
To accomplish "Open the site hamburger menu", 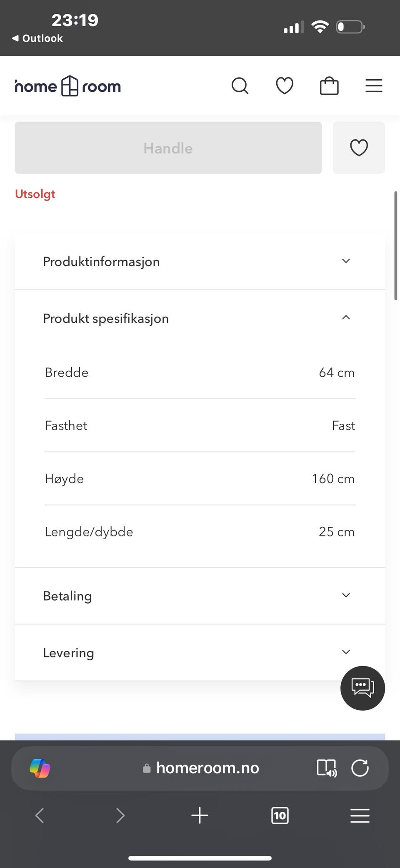I will pyautogui.click(x=374, y=86).
